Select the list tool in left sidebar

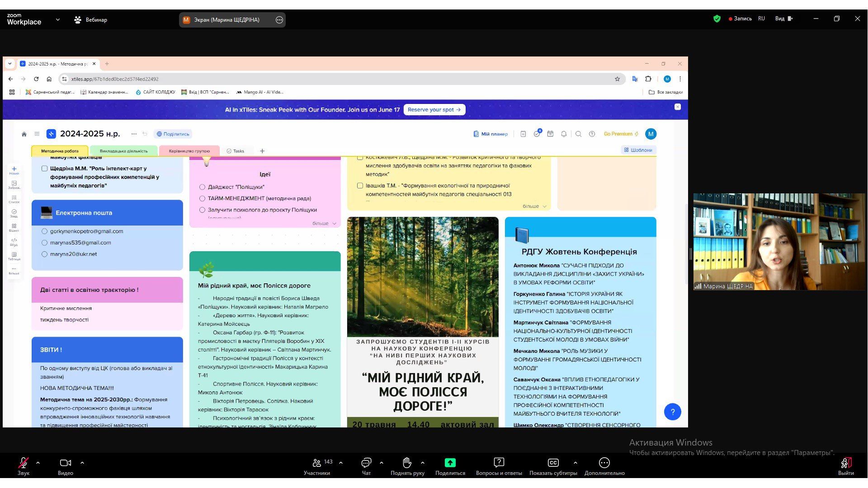14,199
